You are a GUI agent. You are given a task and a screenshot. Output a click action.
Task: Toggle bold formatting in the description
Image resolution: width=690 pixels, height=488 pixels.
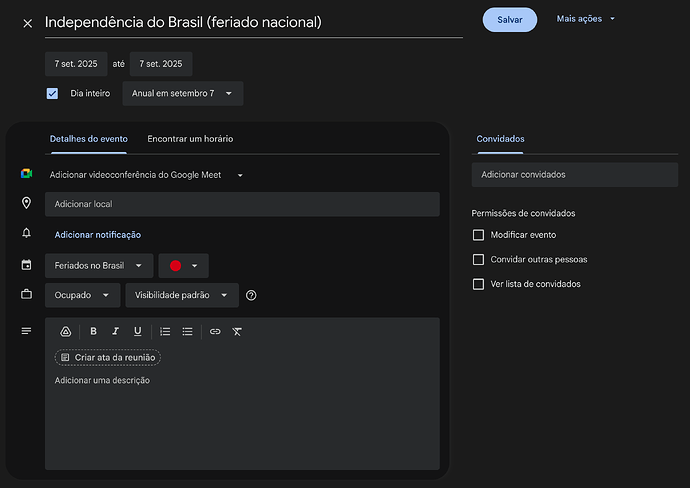(x=93, y=331)
